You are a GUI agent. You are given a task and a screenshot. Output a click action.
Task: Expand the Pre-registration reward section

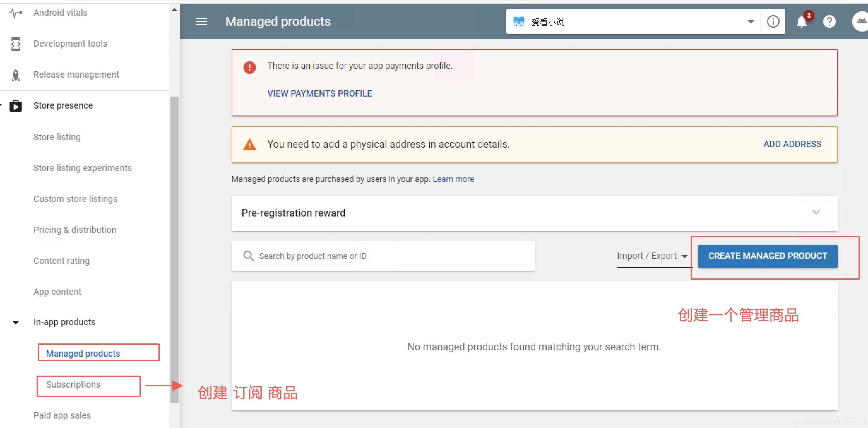click(816, 213)
